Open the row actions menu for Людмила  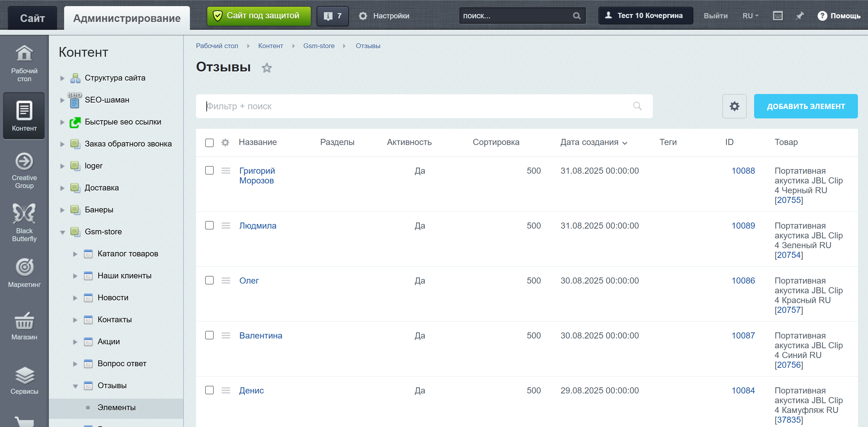226,226
